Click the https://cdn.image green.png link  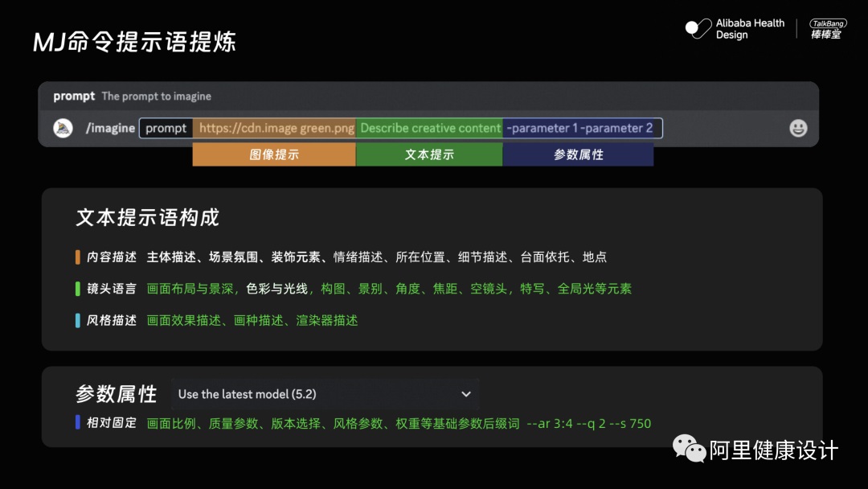click(274, 128)
